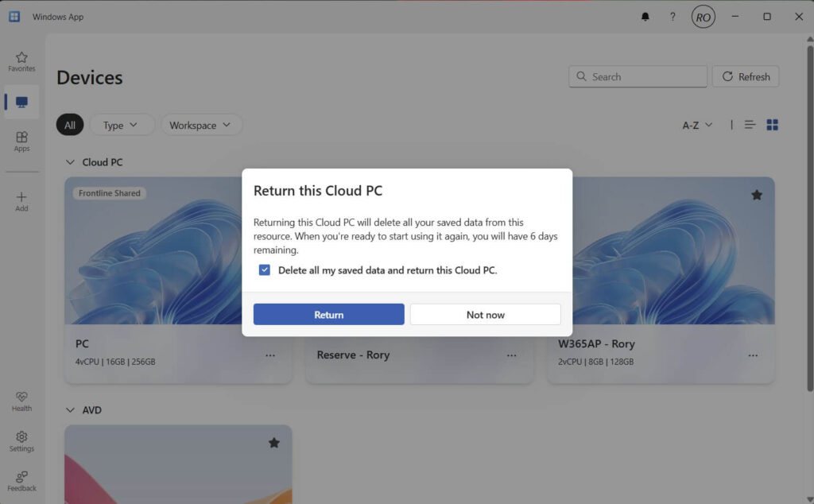Unfavorite the W365AP - Rory card star
Viewport: 814px width, 504px height.
click(x=757, y=196)
